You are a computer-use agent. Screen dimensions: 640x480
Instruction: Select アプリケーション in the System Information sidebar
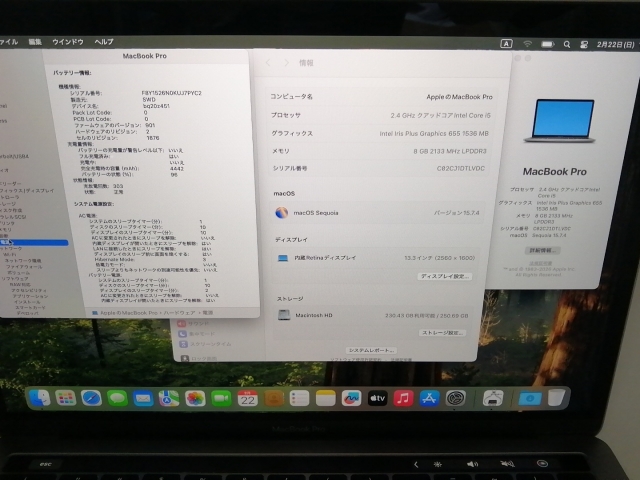[30, 296]
